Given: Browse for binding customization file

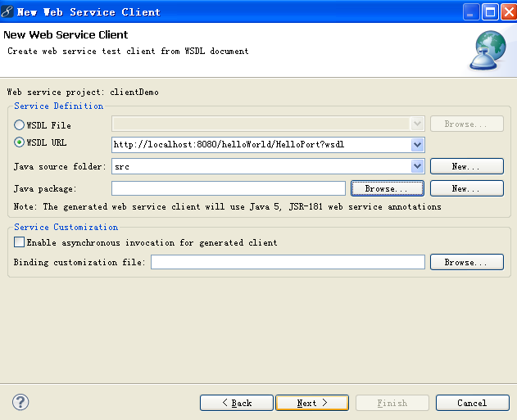Looking at the screenshot, I should tap(465, 262).
